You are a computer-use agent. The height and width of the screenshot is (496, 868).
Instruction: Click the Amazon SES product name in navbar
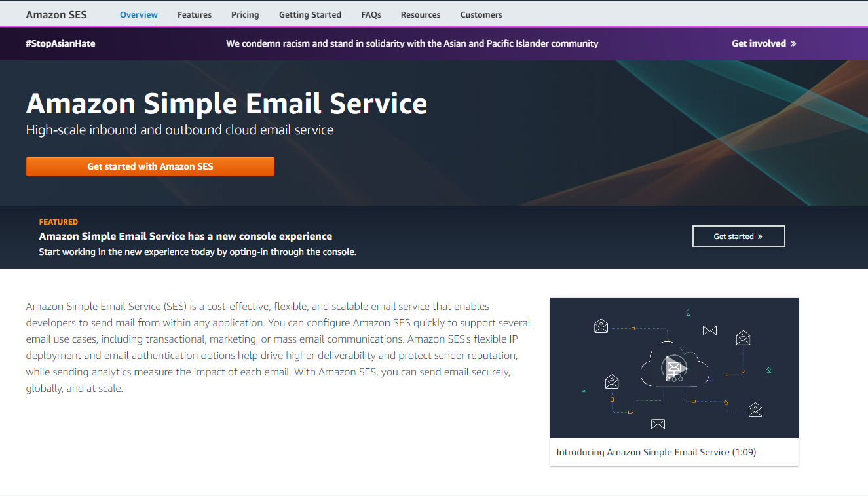click(x=56, y=14)
